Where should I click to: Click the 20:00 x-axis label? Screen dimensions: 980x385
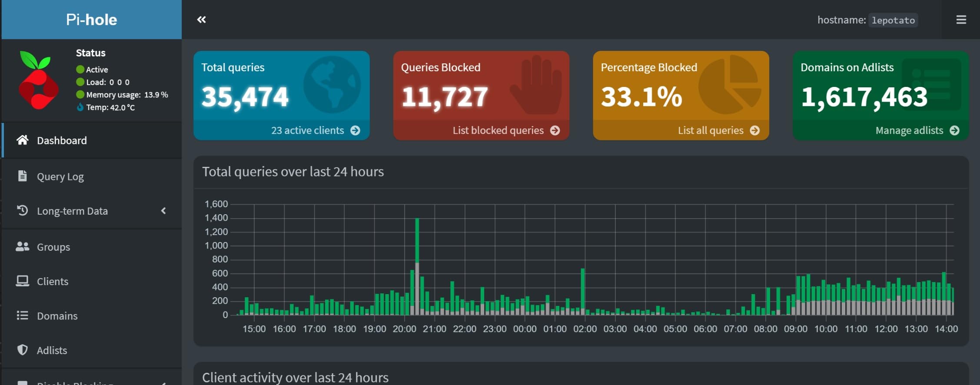coord(404,329)
